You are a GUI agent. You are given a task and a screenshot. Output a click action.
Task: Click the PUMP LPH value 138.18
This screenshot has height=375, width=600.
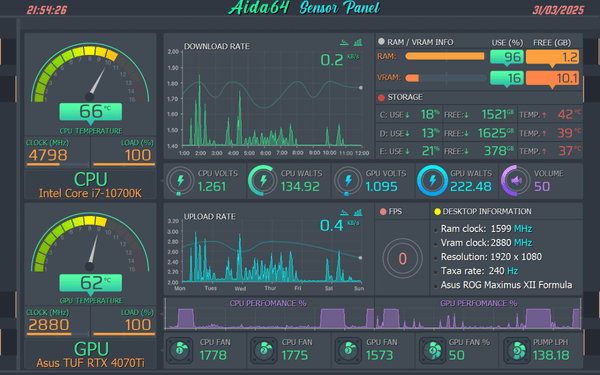pyautogui.click(x=551, y=355)
